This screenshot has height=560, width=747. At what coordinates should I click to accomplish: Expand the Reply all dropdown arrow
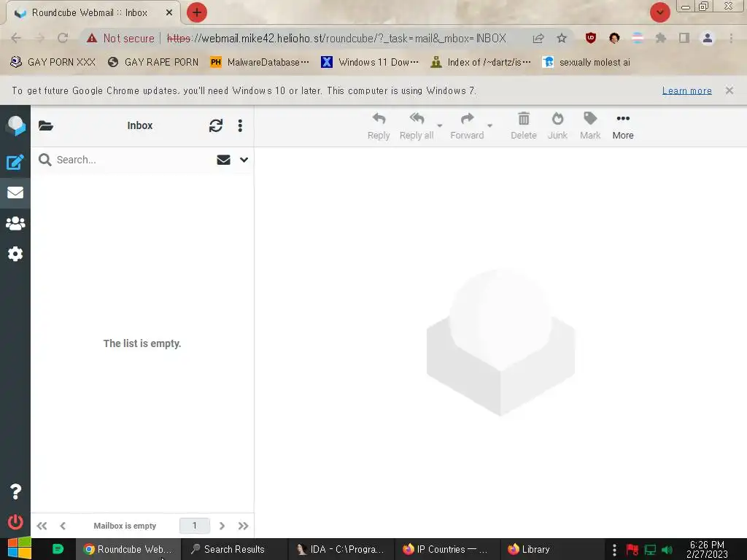[x=440, y=125]
